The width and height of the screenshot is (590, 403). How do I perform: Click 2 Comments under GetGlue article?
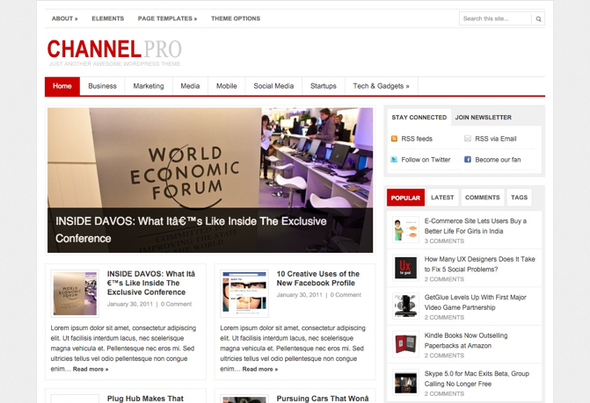[444, 318]
